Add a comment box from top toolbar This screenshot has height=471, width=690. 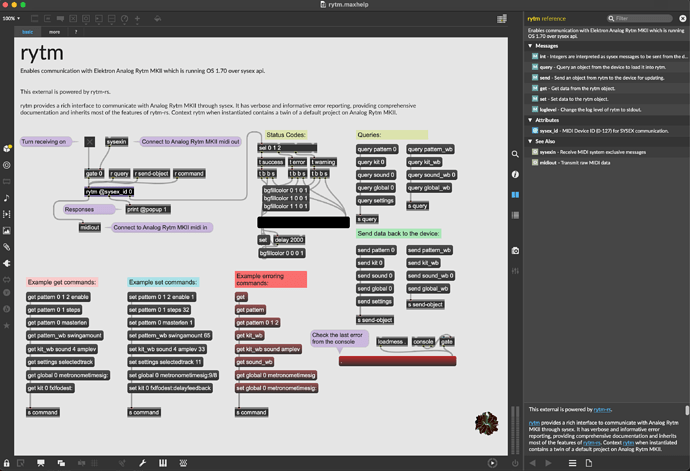tap(60, 18)
